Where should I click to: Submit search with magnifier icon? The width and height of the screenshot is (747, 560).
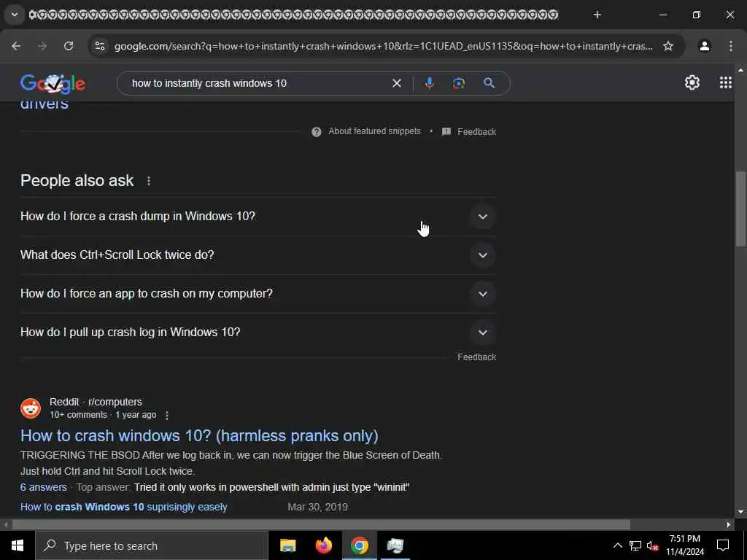tap(489, 83)
